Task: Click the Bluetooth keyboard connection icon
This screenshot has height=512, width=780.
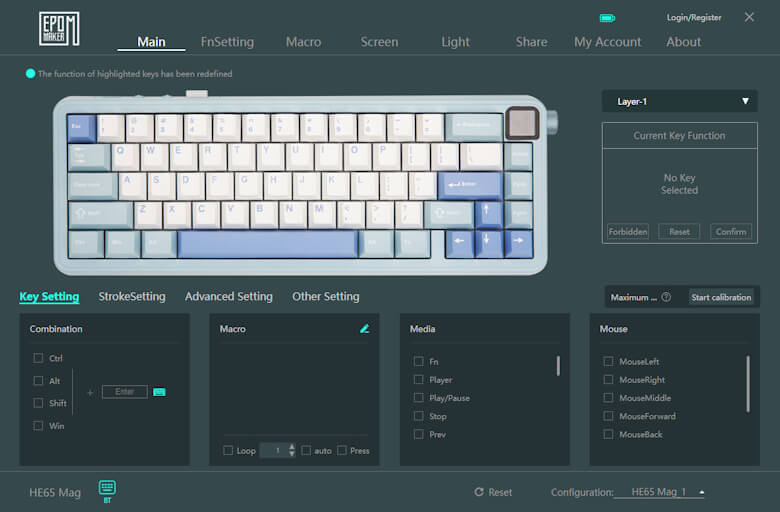Action: click(107, 488)
